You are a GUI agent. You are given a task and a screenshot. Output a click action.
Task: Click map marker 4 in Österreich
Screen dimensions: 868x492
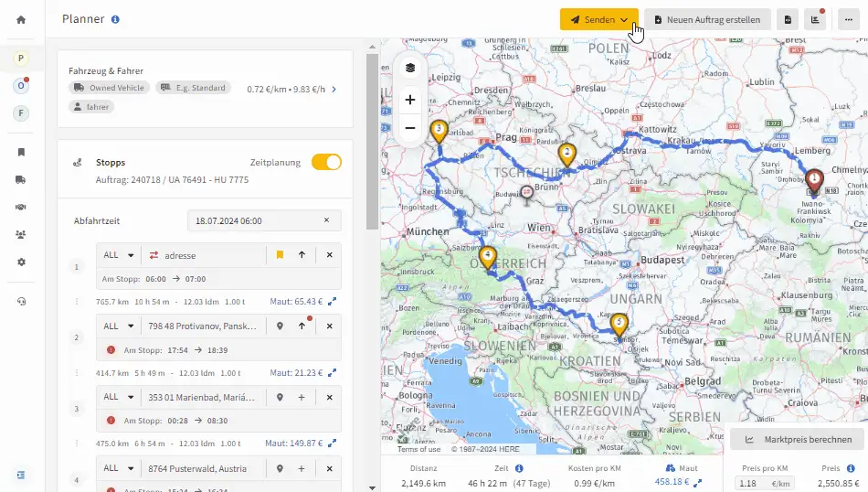coord(487,258)
